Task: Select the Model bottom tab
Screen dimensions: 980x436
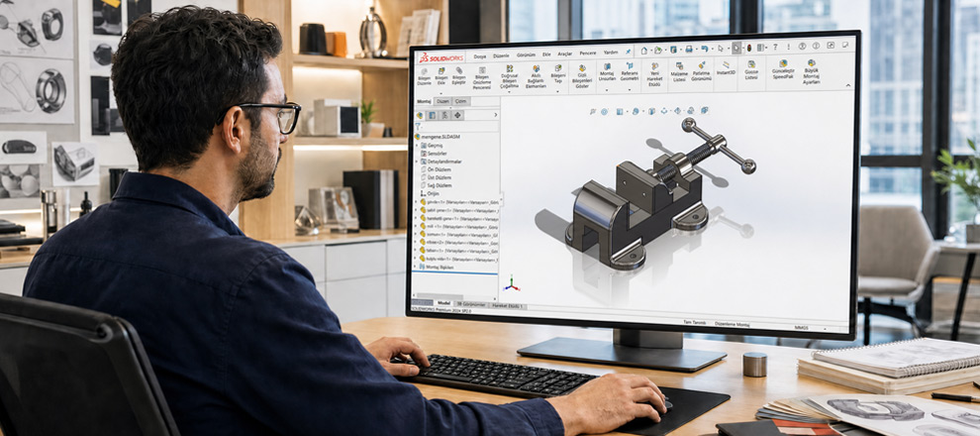Action: click(x=443, y=303)
